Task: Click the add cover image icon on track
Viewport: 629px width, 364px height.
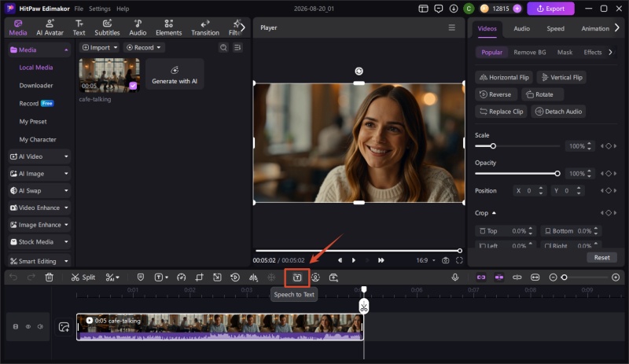Action: [64, 327]
